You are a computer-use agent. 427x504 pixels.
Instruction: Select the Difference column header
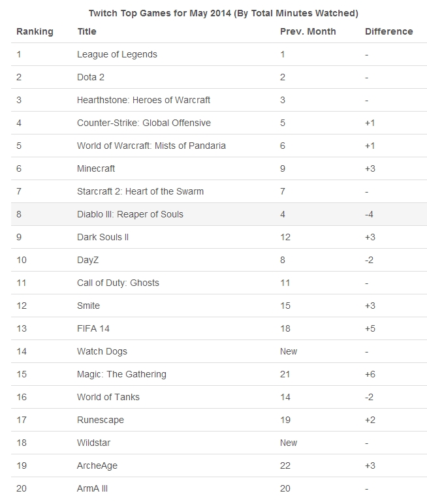pos(388,31)
